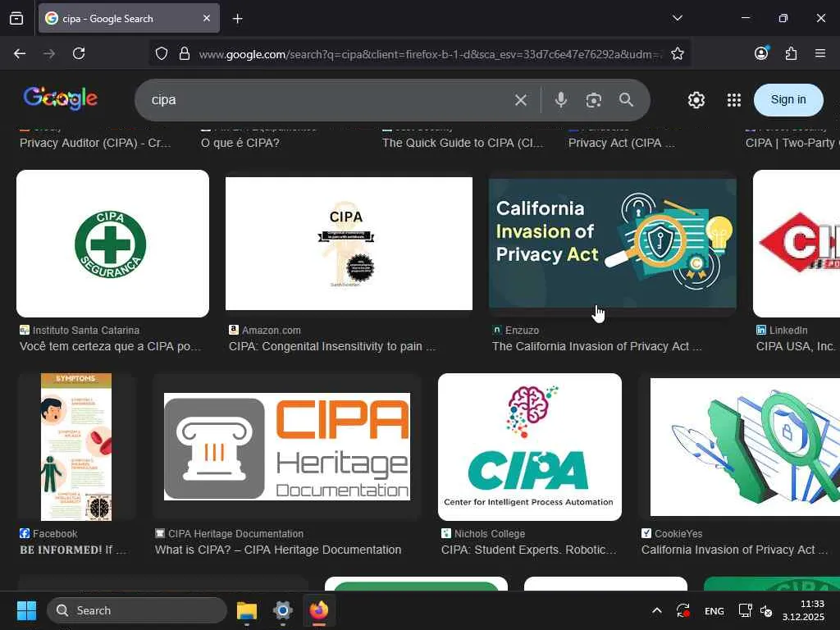Image resolution: width=840 pixels, height=630 pixels.
Task: Click the URL address bar
Action: 430,54
